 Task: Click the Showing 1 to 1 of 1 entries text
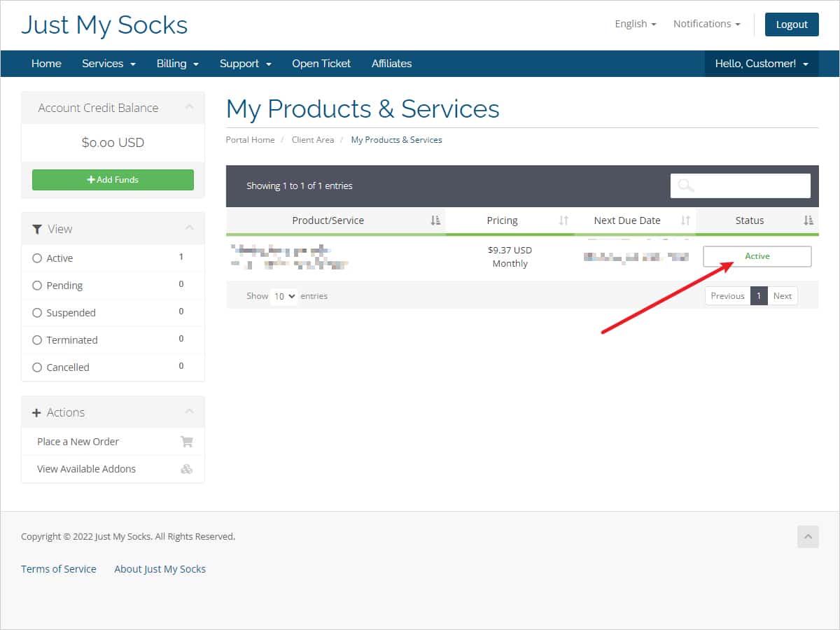point(300,186)
